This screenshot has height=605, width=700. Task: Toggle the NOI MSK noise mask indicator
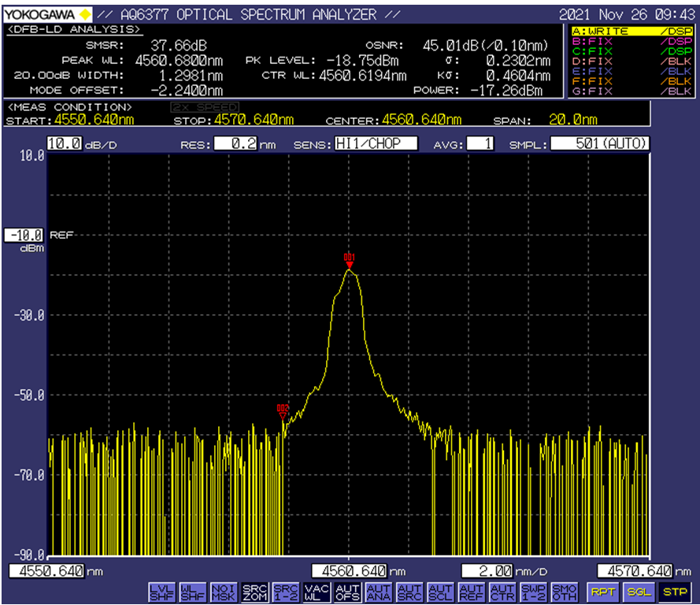click(x=223, y=592)
